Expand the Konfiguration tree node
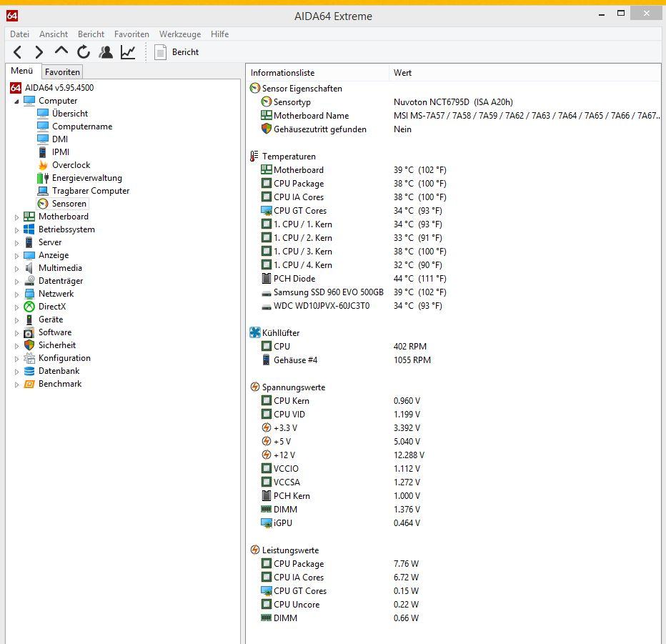The image size is (666, 644). [16, 359]
